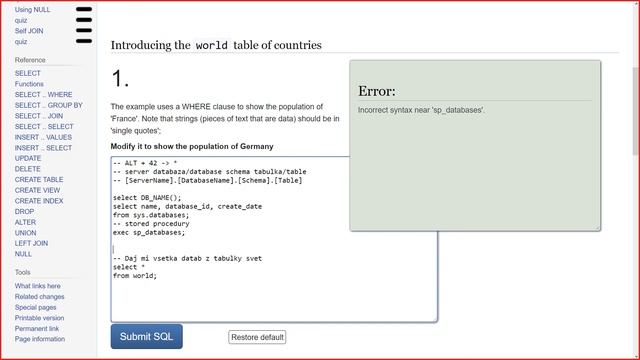
Task: Open the LEFT JOIN reference link
Action: pos(31,243)
